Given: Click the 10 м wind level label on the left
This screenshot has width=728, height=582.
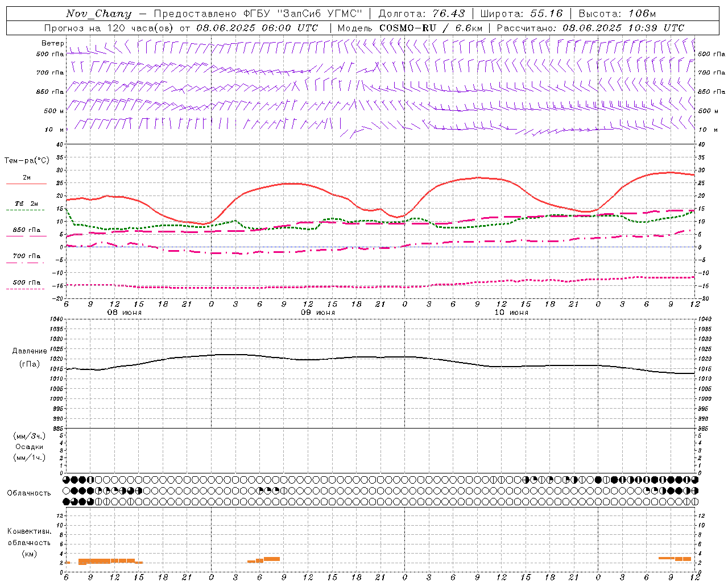Looking at the screenshot, I should point(55,130).
